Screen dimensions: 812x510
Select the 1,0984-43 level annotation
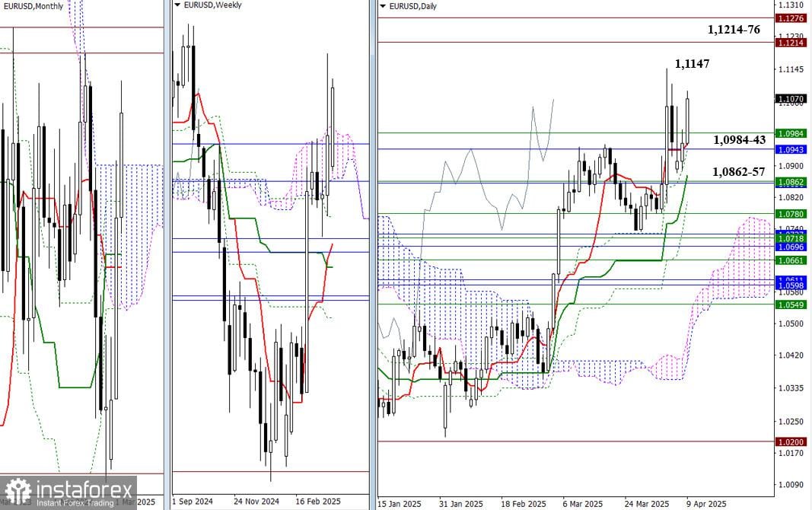(x=739, y=139)
